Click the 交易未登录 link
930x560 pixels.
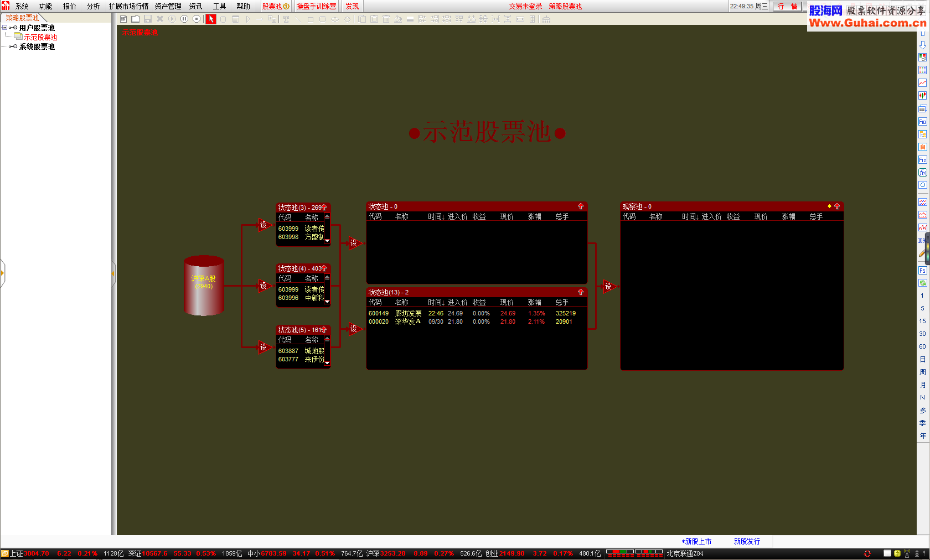(x=525, y=6)
